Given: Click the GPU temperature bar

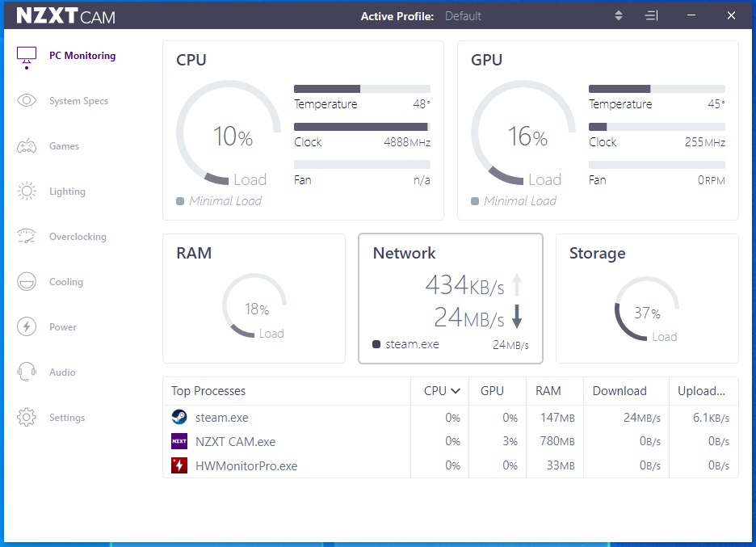Looking at the screenshot, I should (657, 89).
